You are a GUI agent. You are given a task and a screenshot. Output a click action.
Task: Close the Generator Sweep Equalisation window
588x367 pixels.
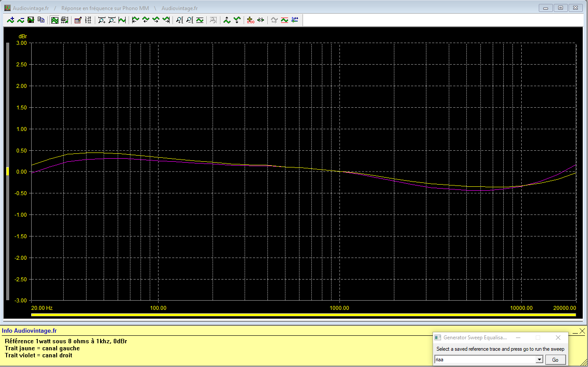coord(558,338)
